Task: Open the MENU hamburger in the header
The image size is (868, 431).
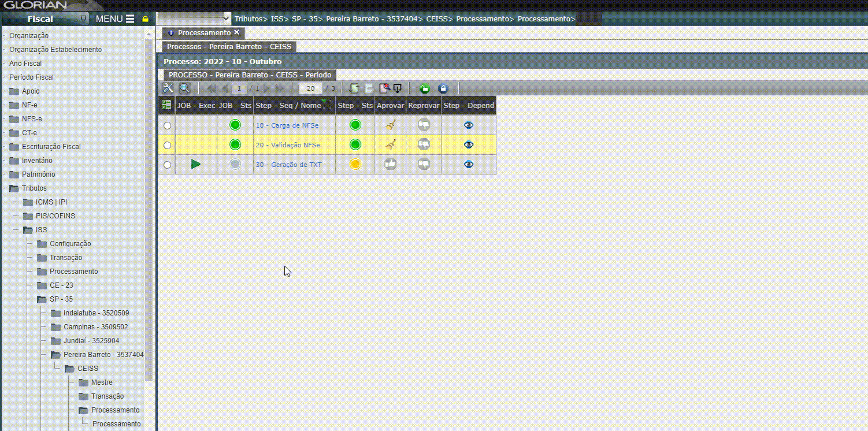Action: click(x=115, y=18)
